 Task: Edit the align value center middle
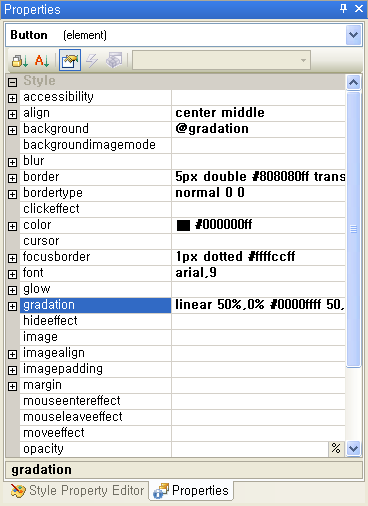click(x=258, y=113)
